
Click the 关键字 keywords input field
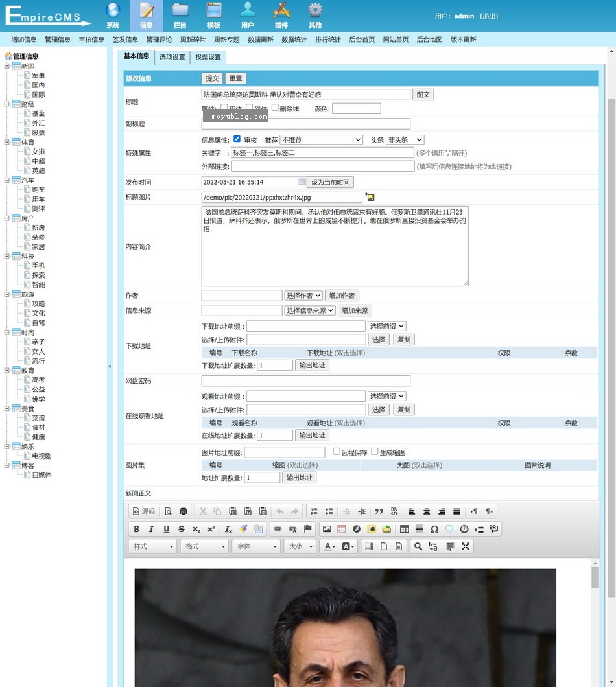(323, 152)
